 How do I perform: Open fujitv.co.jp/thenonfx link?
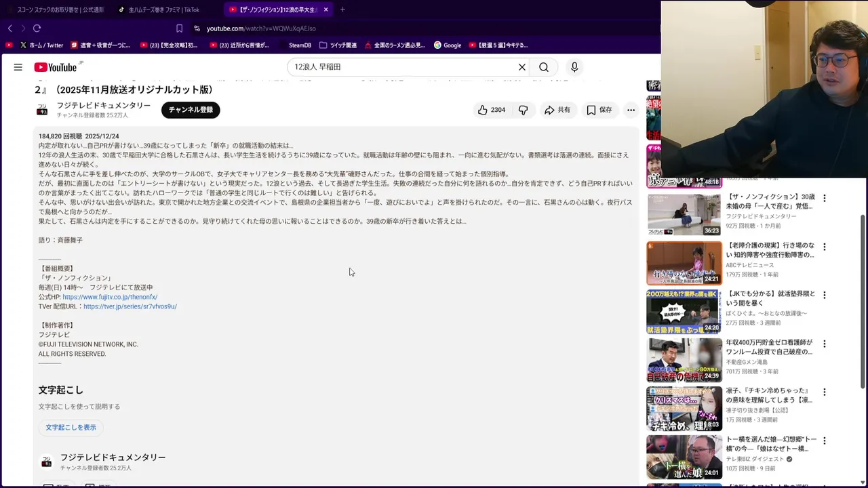[110, 297]
